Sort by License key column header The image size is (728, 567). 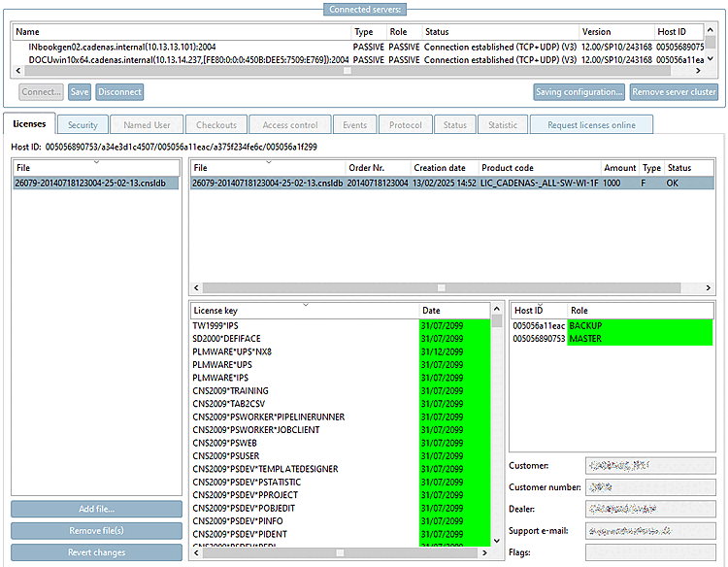[303, 310]
